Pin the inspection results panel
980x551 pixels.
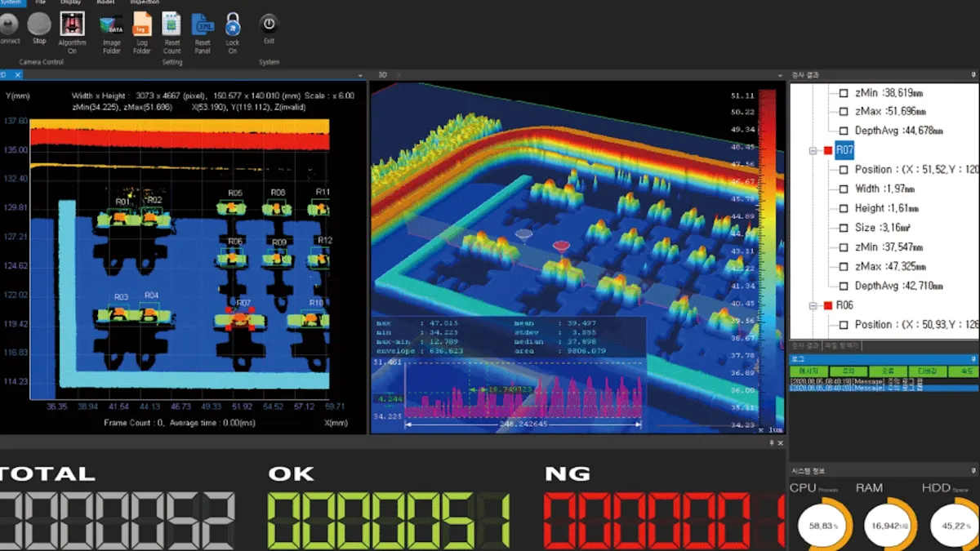point(973,75)
